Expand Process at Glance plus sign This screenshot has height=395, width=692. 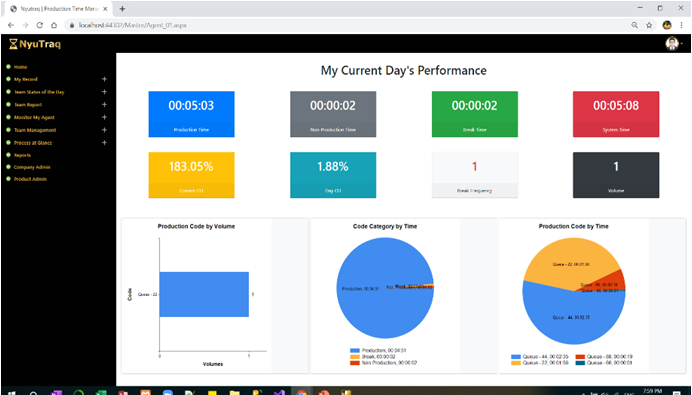(104, 143)
